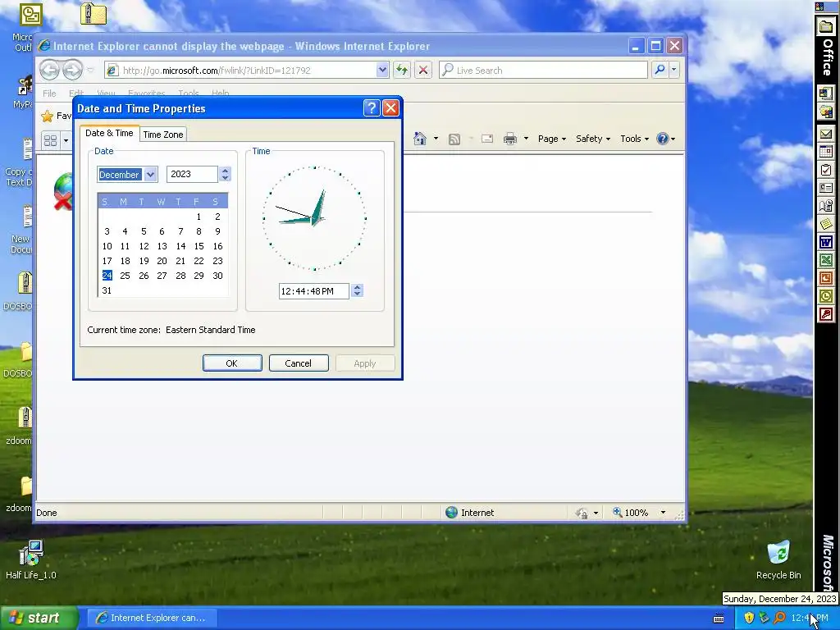The width and height of the screenshot is (840, 630).
Task: Click the year field showing 2023
Action: pos(192,174)
